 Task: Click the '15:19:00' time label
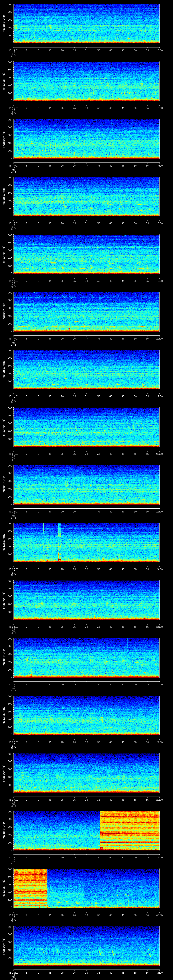point(14,339)
